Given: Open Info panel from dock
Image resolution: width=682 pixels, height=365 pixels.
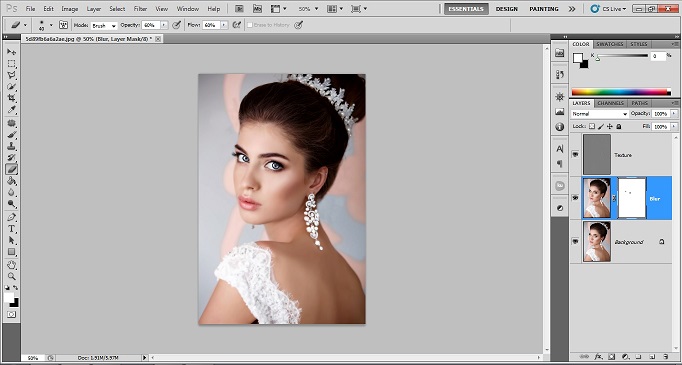Looking at the screenshot, I should tap(560, 127).
